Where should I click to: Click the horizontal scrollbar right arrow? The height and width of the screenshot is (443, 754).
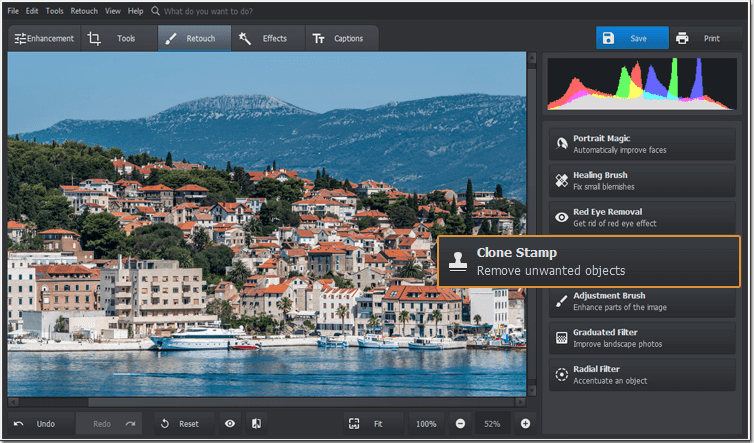[x=521, y=402]
